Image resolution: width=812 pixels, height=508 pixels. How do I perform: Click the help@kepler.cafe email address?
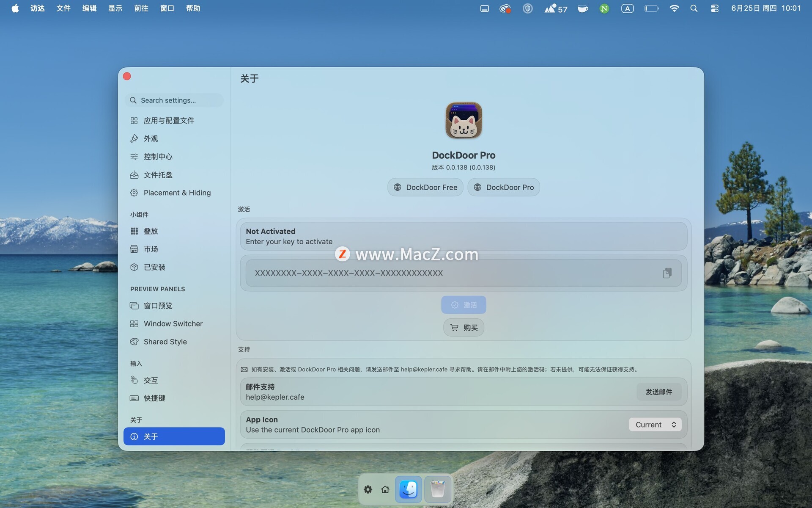pyautogui.click(x=275, y=397)
